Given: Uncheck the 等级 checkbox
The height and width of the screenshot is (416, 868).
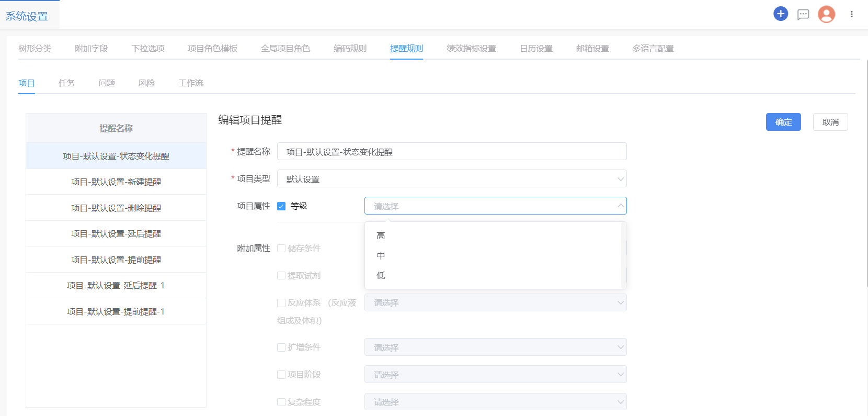Looking at the screenshot, I should tap(281, 206).
